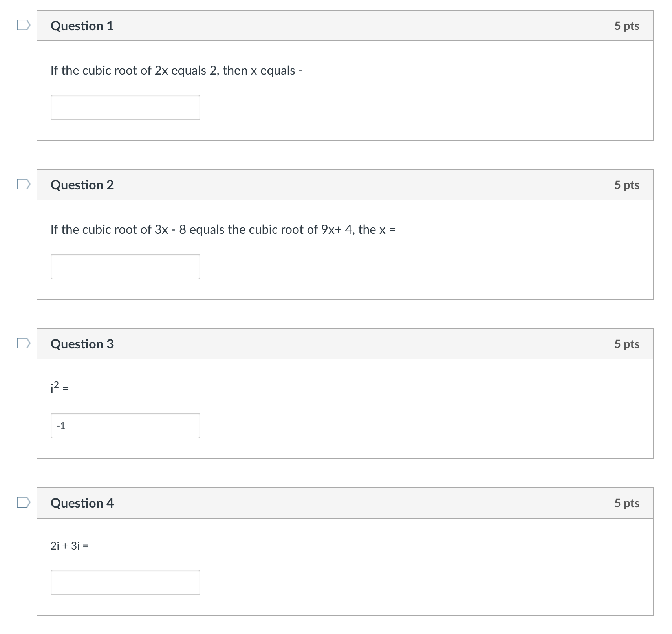Click the Question 4 heading
This screenshot has width=672, height=634.
coord(82,503)
